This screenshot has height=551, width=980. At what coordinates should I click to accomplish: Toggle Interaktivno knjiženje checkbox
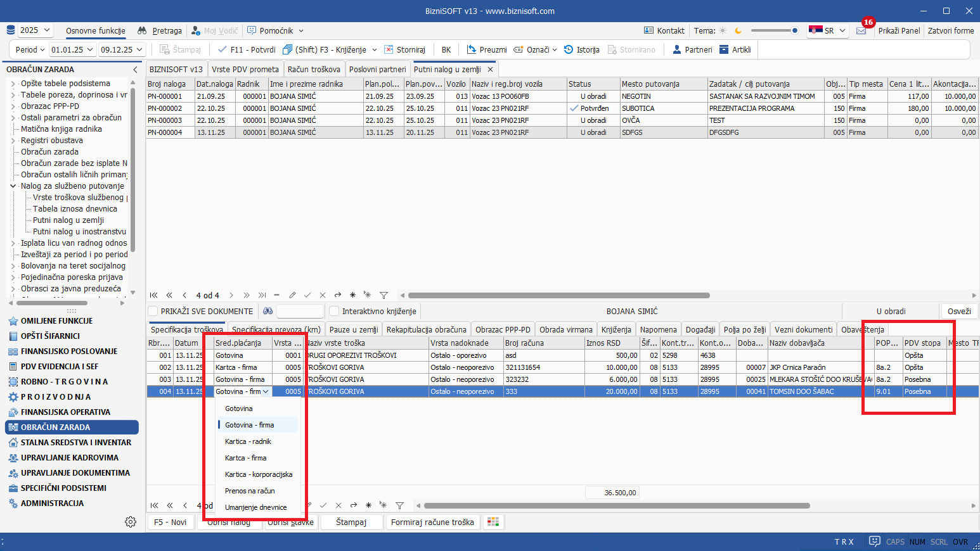[334, 311]
